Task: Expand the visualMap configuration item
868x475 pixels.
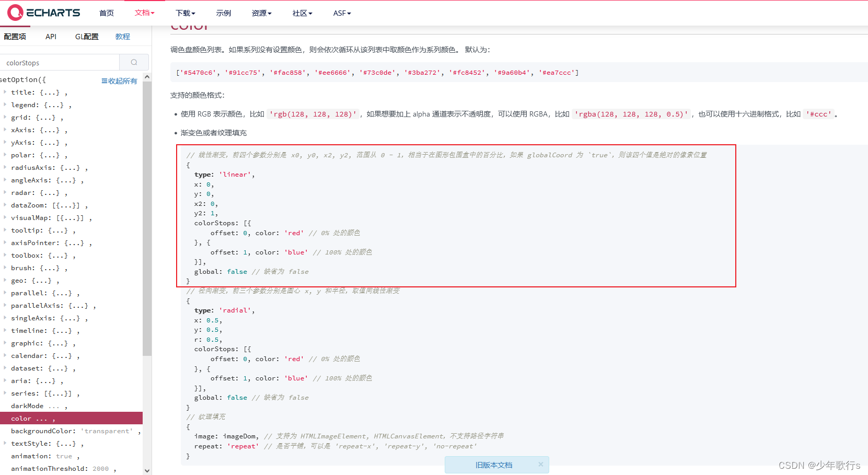Action: pos(5,217)
